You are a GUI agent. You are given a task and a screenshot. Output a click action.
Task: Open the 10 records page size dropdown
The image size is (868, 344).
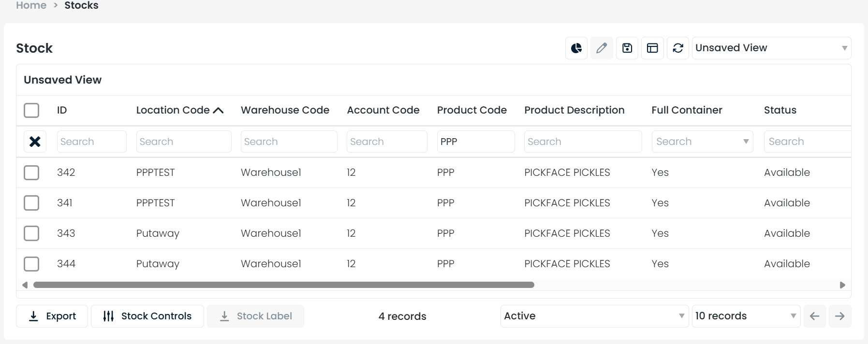[x=746, y=316]
